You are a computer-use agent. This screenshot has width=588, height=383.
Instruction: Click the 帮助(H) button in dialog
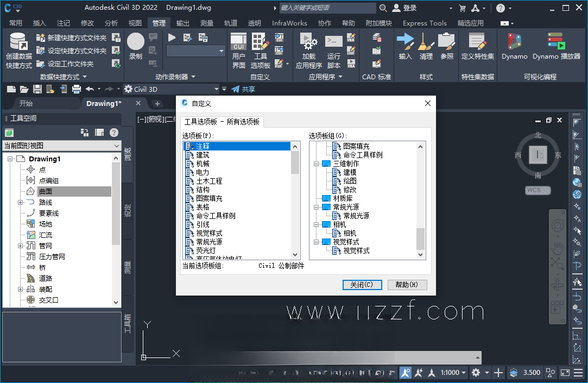pyautogui.click(x=407, y=285)
